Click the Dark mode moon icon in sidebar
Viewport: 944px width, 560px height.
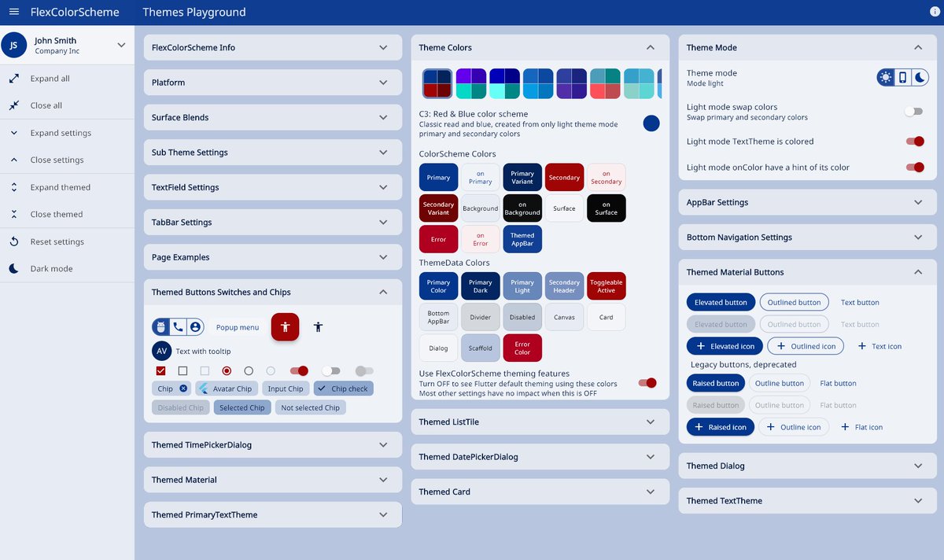13,268
